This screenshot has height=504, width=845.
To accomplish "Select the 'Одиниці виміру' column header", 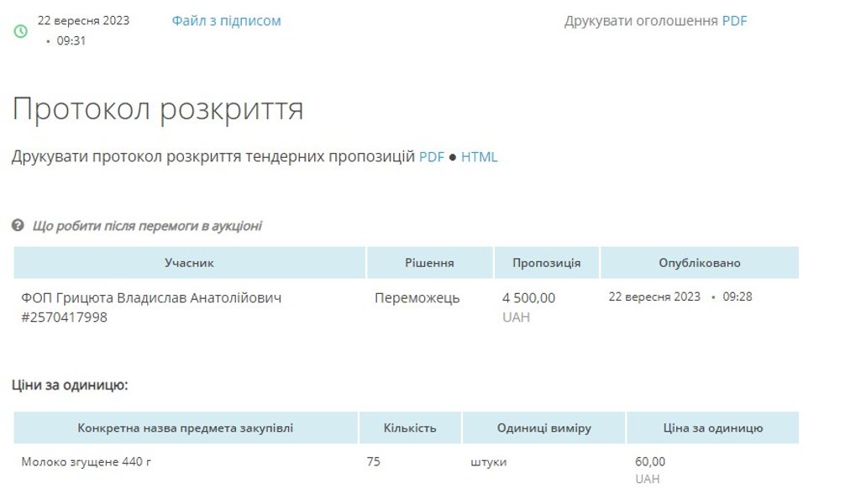I will click(543, 428).
